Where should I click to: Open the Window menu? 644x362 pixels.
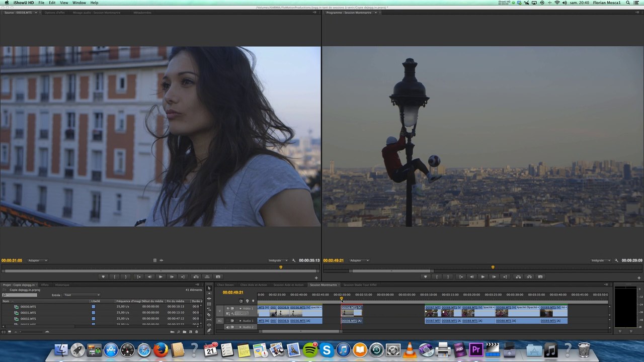point(79,3)
